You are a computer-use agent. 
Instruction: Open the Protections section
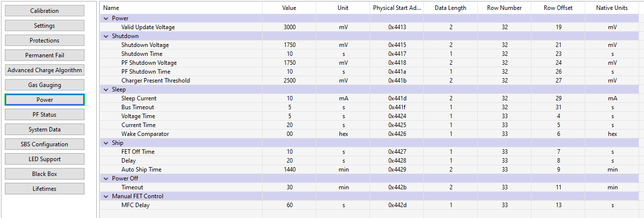(44, 41)
